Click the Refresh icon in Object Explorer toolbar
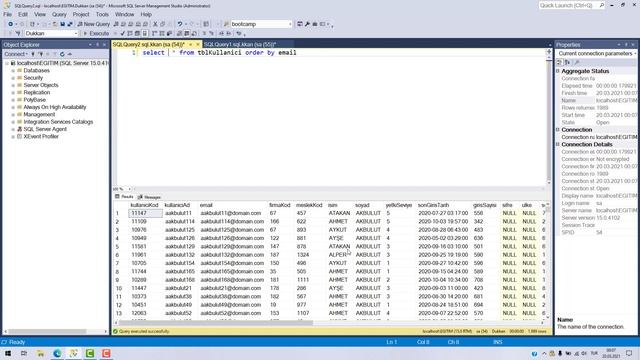 [x=62, y=54]
